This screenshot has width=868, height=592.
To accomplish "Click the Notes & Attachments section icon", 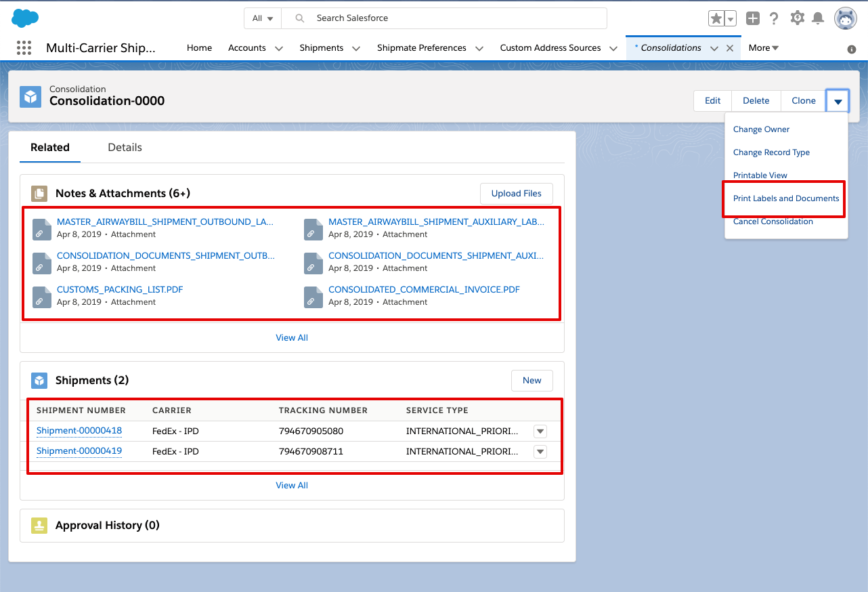I will (x=39, y=193).
